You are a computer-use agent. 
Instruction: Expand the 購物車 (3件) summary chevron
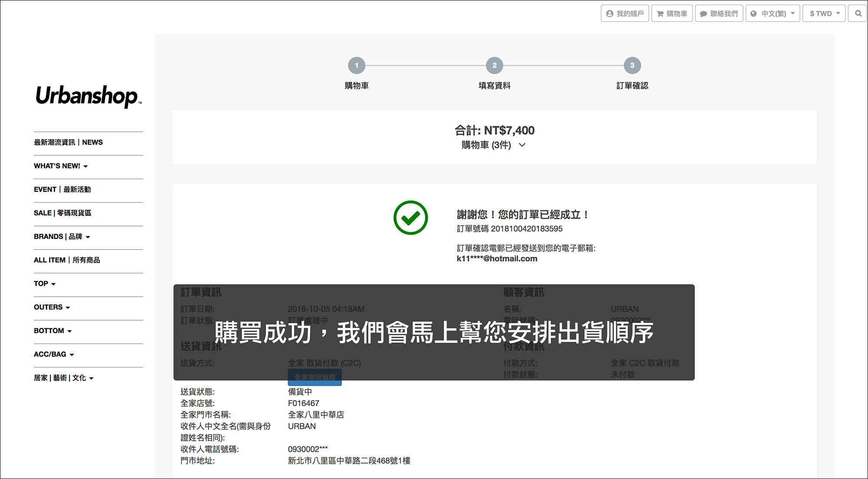522,145
